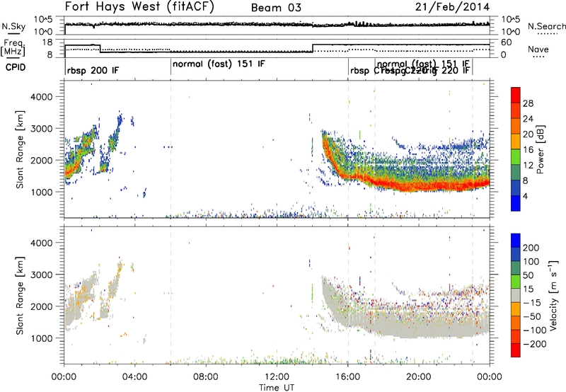Click the '1000' tick of the velocity panel
Viewport: 566px width, 392px height.
click(x=42, y=338)
